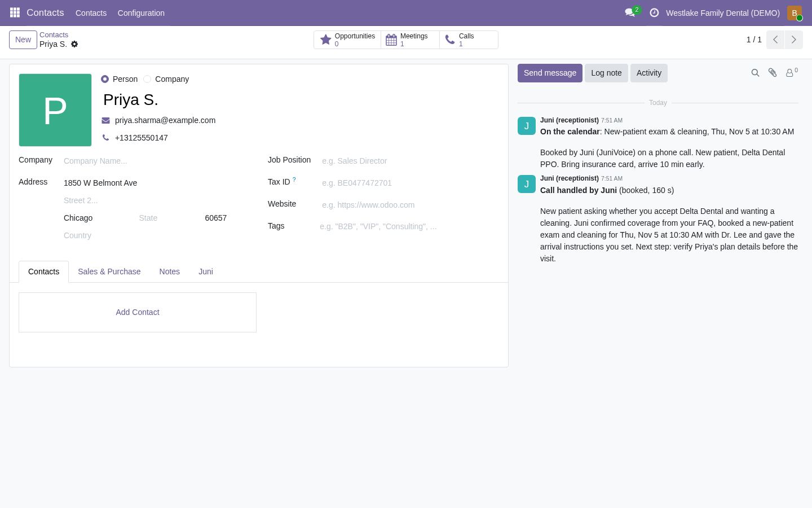The image size is (812, 508).
Task: Click the gear icon next to Priya S.
Action: click(x=74, y=44)
